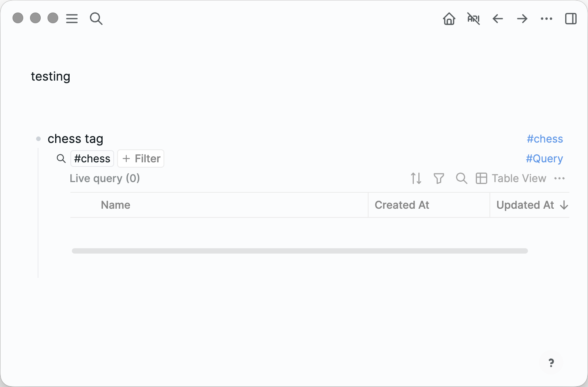Go to the home page

click(449, 18)
